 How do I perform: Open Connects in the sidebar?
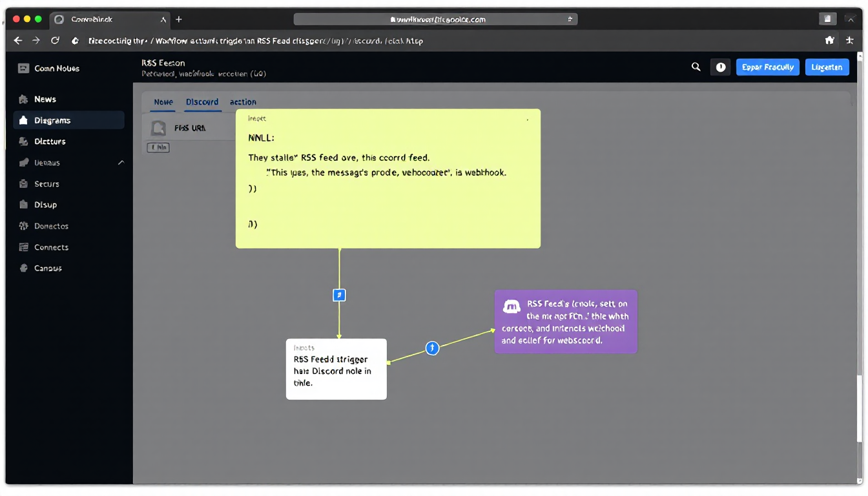[51, 247]
